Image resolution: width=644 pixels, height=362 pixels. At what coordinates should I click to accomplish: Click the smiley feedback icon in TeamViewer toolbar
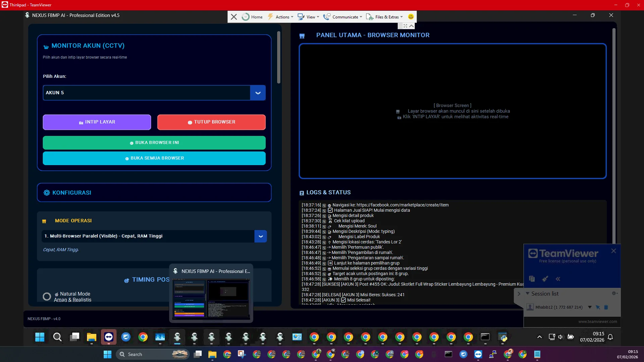411,17
